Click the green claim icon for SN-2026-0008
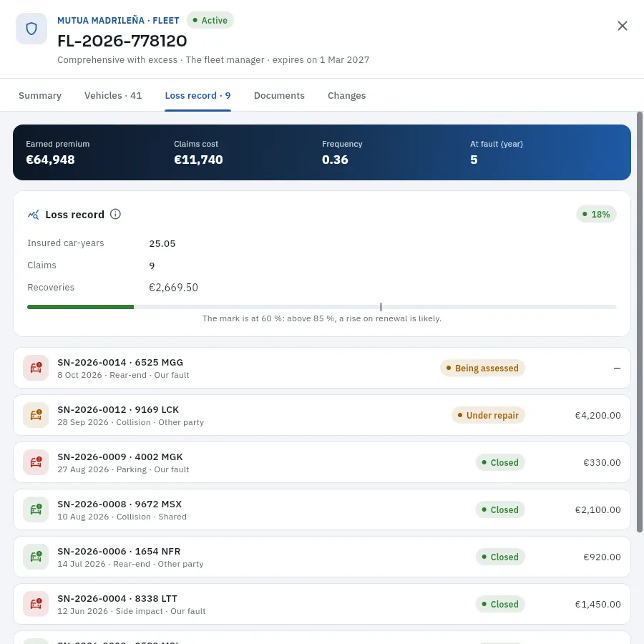Screen dimensions: 644x644 pyautogui.click(x=36, y=509)
